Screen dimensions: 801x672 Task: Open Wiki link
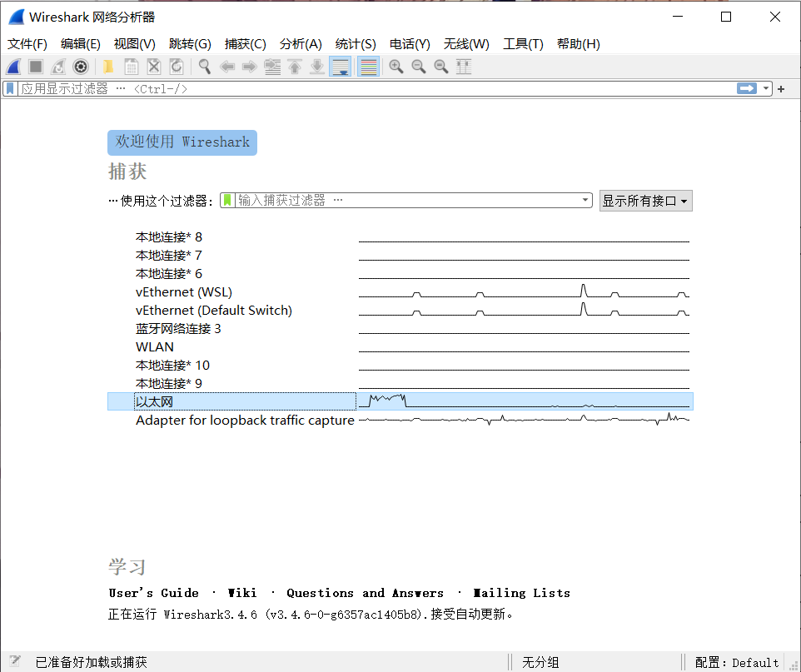242,593
